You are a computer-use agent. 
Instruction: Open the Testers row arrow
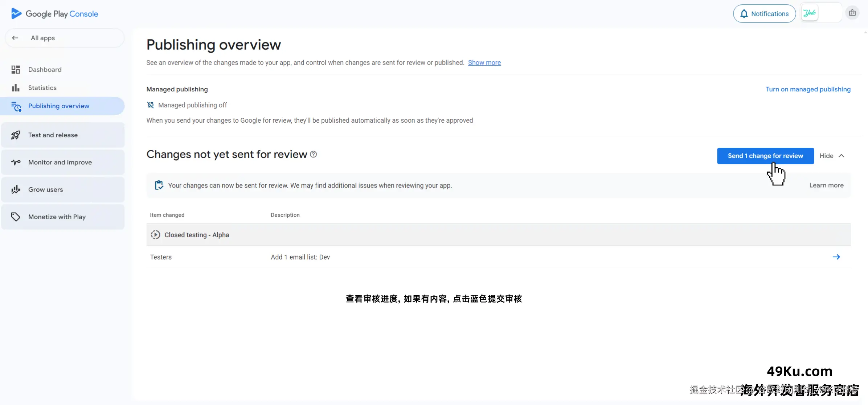click(x=836, y=257)
